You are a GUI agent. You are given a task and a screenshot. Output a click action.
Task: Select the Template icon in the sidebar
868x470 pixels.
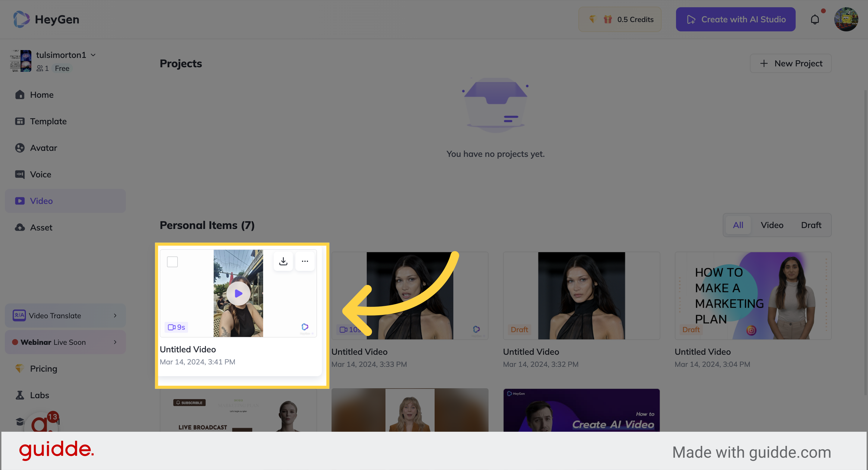click(x=20, y=121)
